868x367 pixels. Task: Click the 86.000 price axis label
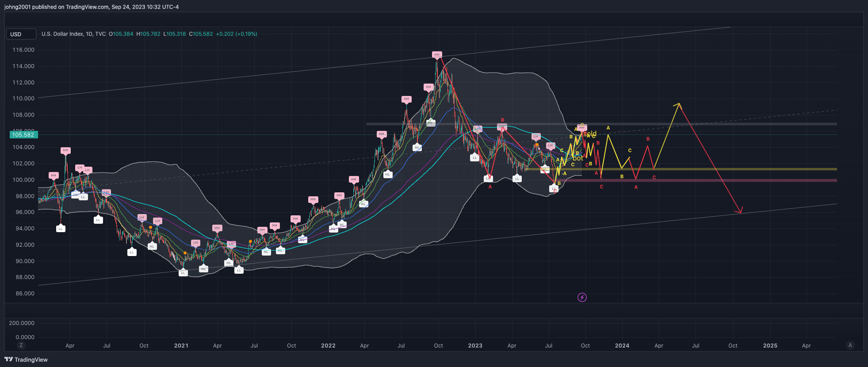click(x=25, y=294)
